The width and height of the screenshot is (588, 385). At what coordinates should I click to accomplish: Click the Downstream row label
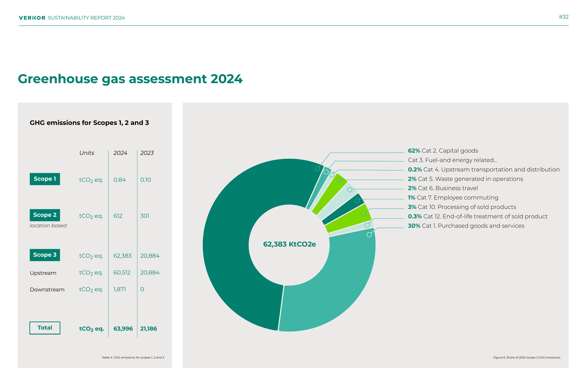click(47, 290)
